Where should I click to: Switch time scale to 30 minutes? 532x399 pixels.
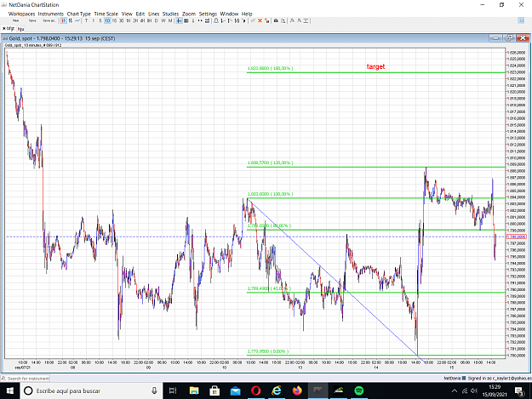pos(121,20)
